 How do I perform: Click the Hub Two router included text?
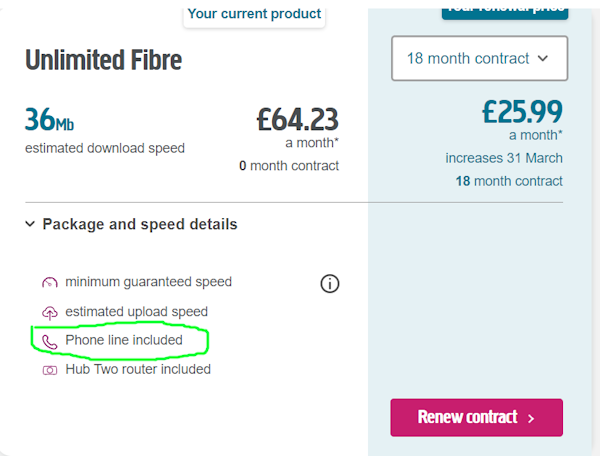[x=138, y=369]
